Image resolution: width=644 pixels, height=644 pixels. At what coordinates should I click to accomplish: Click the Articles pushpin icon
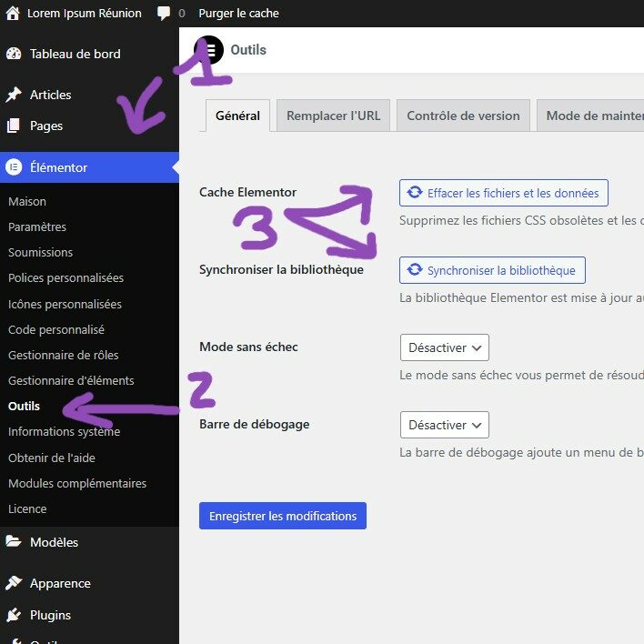point(14,95)
